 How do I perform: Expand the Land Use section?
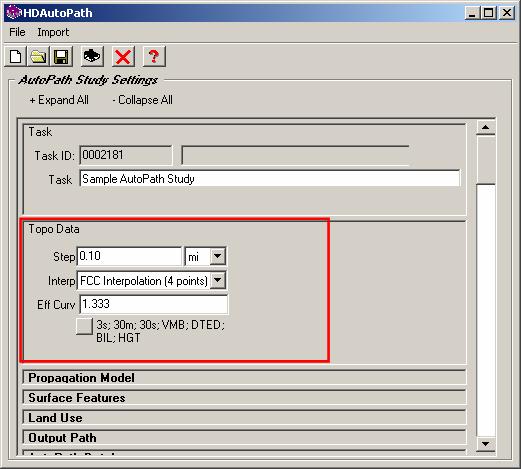point(244,418)
